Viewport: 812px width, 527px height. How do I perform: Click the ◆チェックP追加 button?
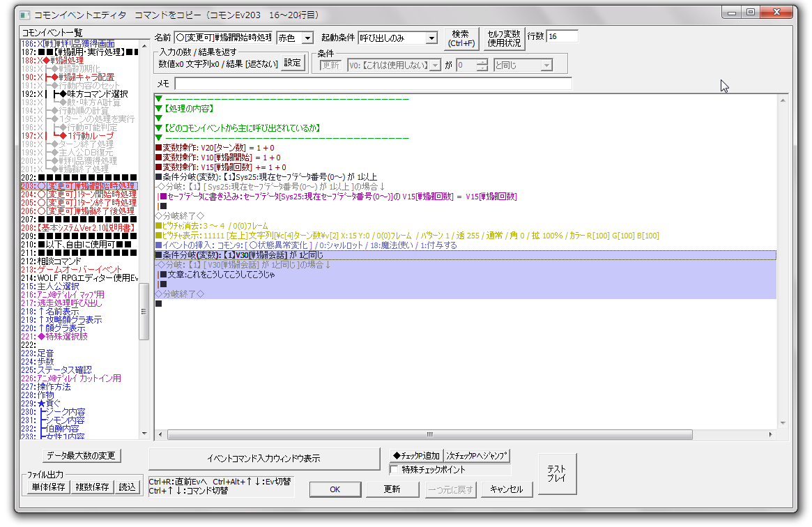pos(416,456)
